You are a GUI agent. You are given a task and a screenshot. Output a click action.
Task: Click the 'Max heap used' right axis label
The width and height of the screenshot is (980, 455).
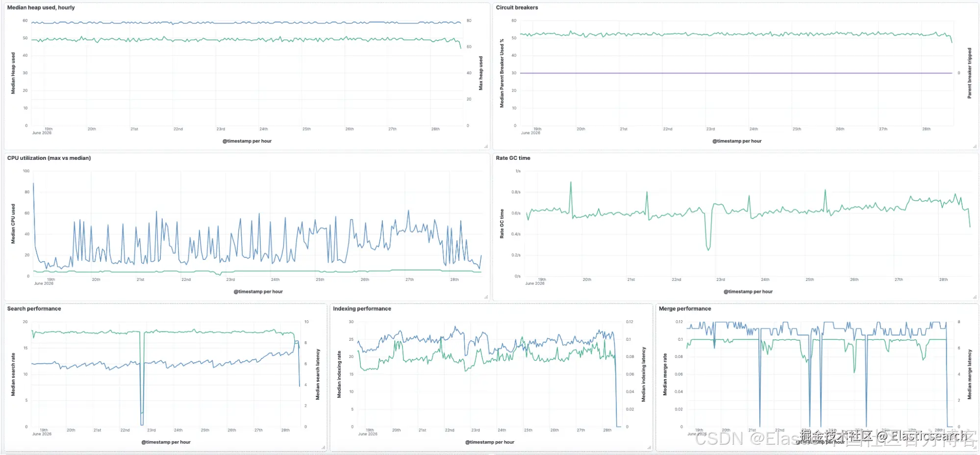click(481, 73)
